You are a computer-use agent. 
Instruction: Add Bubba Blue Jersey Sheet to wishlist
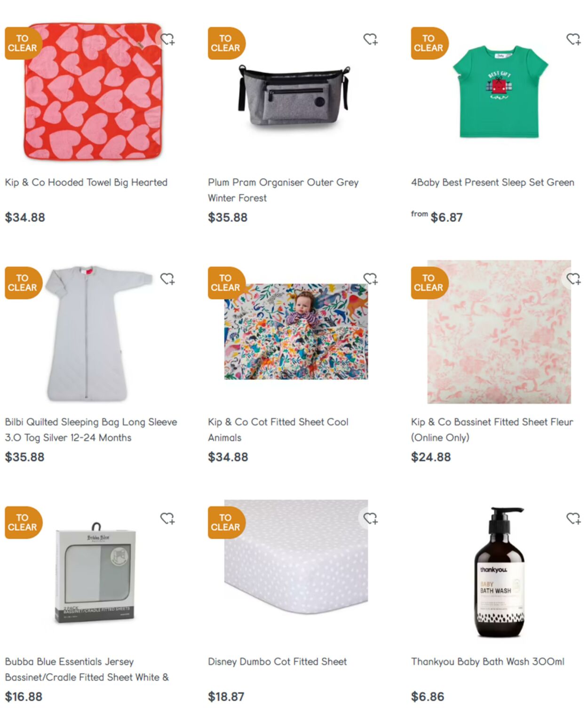tap(167, 519)
